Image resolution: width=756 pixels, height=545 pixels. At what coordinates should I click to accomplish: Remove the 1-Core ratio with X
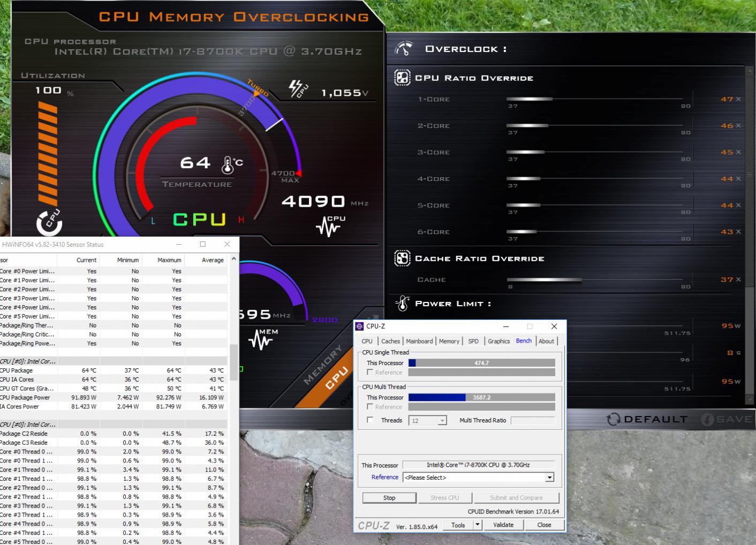(x=738, y=99)
